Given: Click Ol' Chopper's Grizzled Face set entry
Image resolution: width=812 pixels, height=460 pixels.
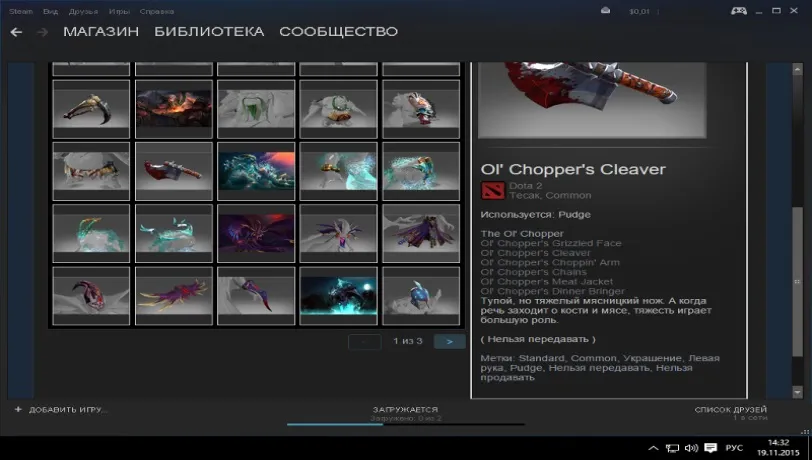Looking at the screenshot, I should 551,243.
